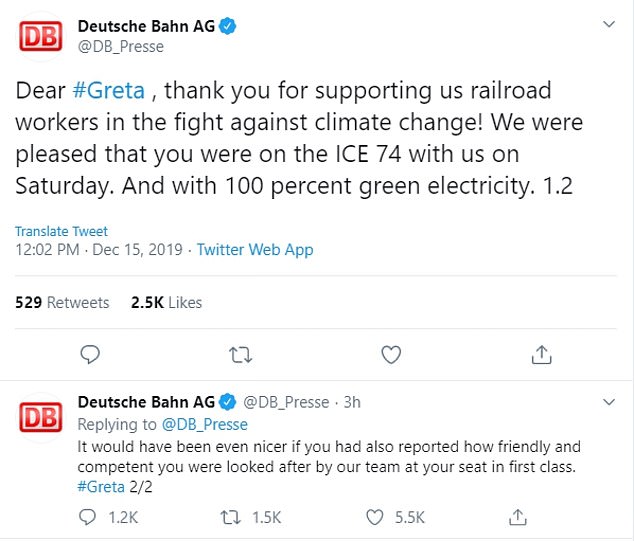Share the main tweet
The width and height of the screenshot is (634, 541).
click(x=541, y=354)
